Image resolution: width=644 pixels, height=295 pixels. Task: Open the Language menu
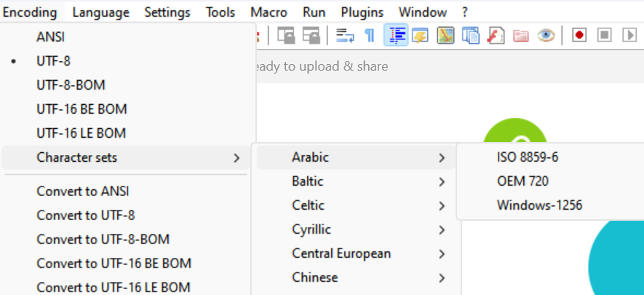(100, 12)
